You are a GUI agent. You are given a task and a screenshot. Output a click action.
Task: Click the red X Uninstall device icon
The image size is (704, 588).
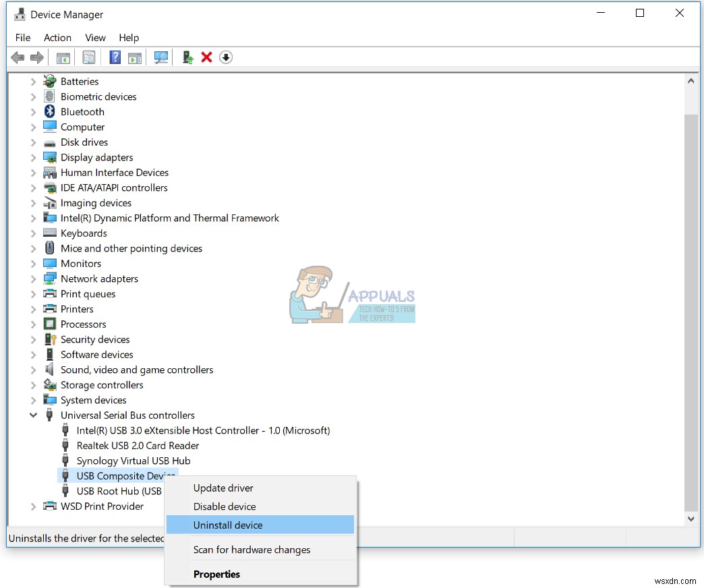(x=206, y=57)
